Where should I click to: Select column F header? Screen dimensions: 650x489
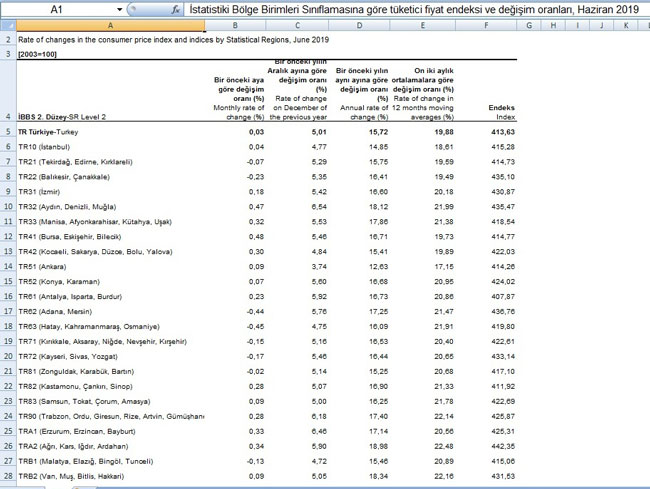point(486,25)
